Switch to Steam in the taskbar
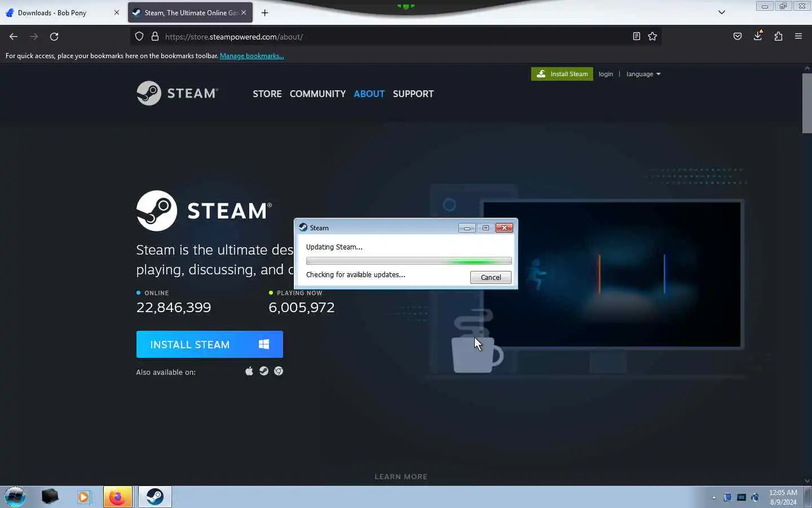The height and width of the screenshot is (508, 812). pos(155,497)
